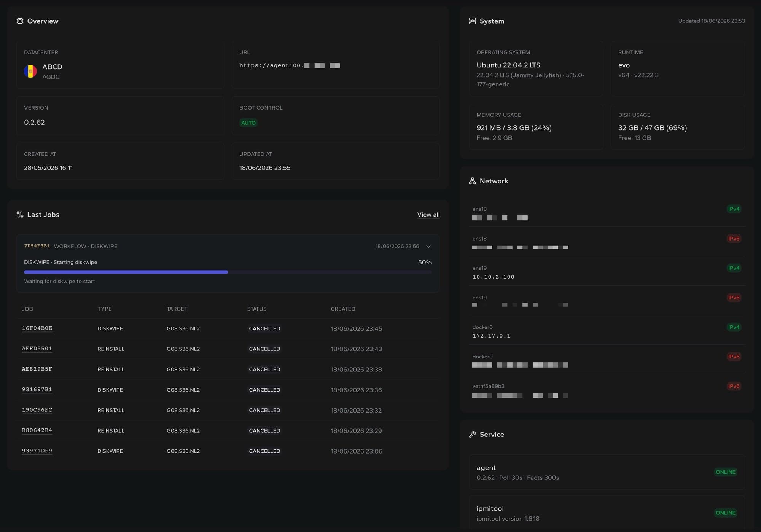Click the Ubuntu 22.04.2 LTS text
This screenshot has height=532, width=761.
pos(508,65)
